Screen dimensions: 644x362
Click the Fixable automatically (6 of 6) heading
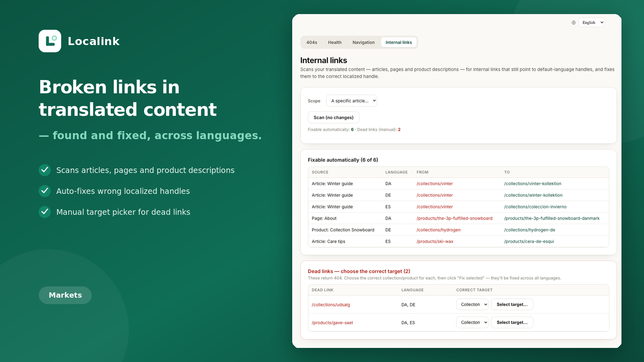pos(343,160)
